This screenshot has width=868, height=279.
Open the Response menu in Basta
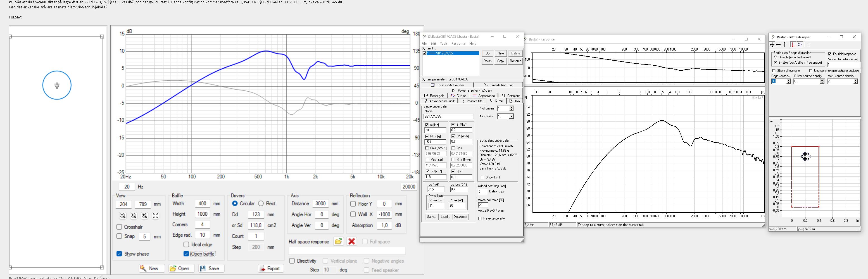458,44
